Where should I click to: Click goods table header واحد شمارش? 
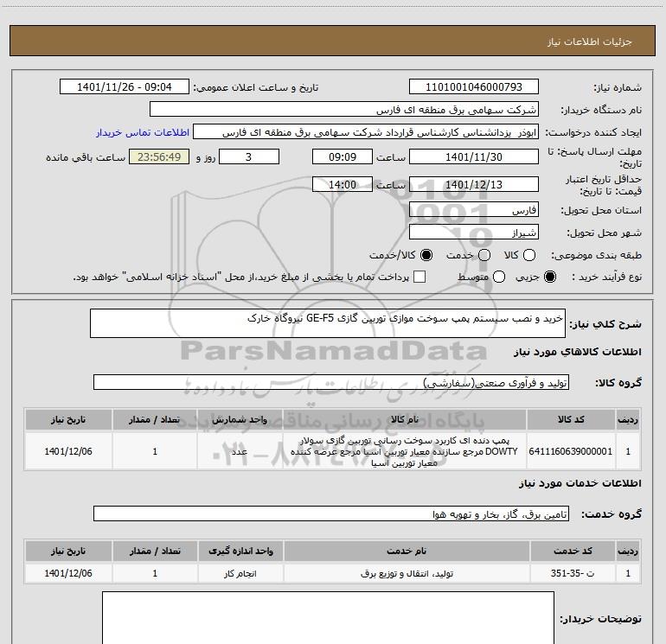(x=240, y=419)
